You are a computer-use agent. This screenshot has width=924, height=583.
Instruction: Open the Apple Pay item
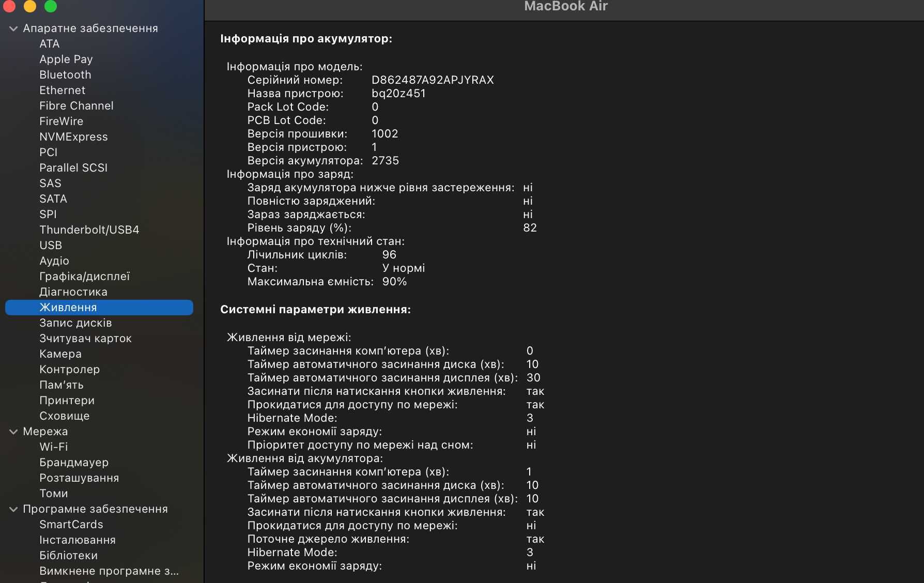click(66, 59)
